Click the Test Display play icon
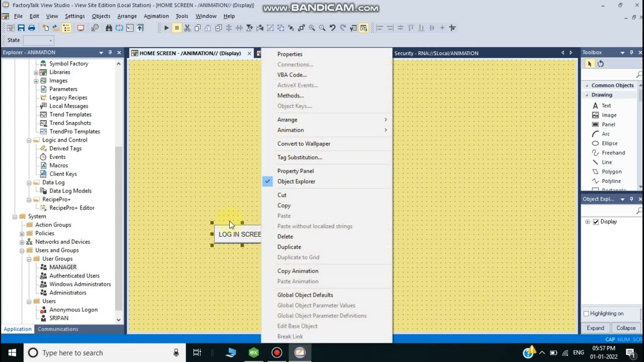644x362 pixels. (166, 28)
